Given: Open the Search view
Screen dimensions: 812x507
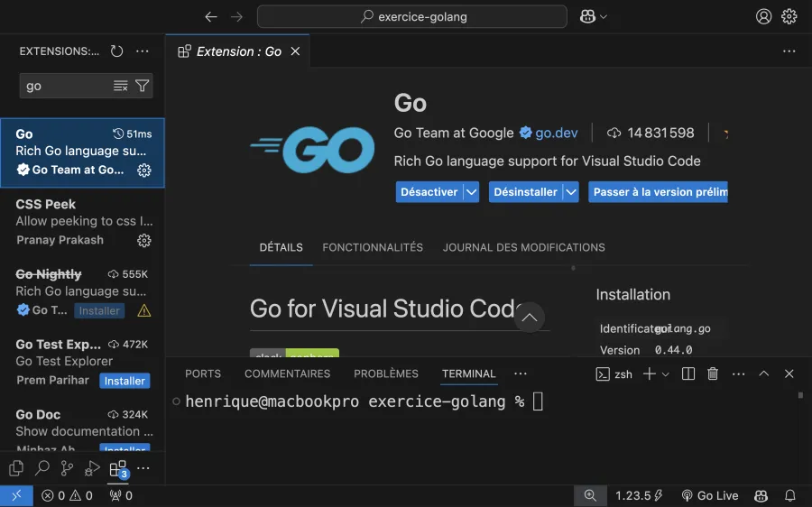Looking at the screenshot, I should coord(42,468).
